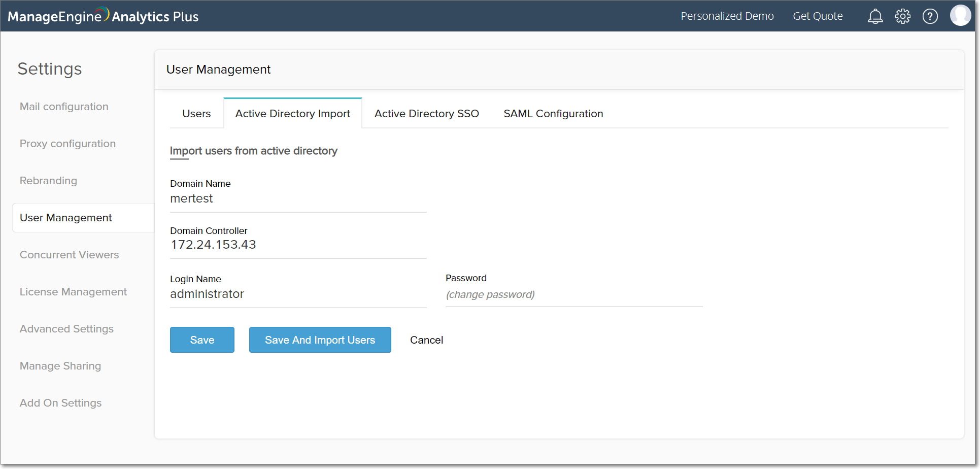Edit the Login Name field
The image size is (980, 469).
tap(298, 294)
